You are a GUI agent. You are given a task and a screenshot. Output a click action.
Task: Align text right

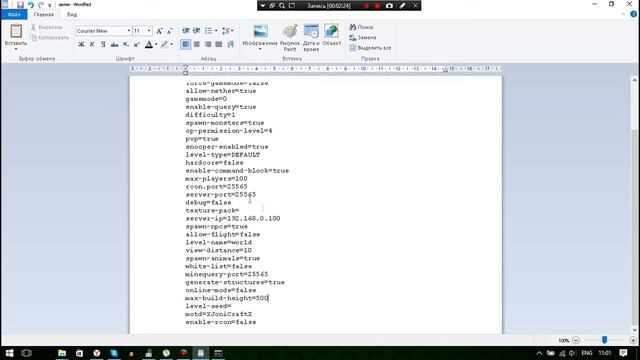tap(208, 44)
